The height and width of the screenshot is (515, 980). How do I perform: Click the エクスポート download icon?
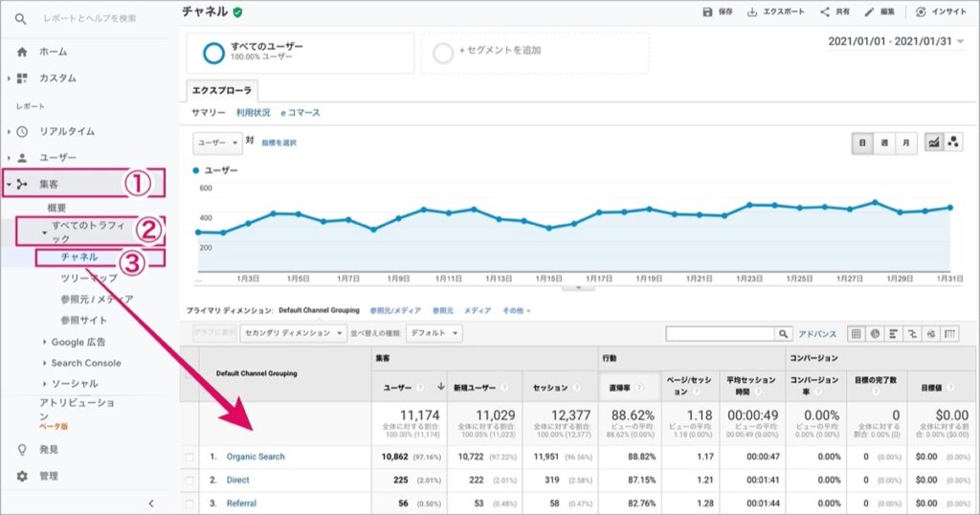coord(752,11)
